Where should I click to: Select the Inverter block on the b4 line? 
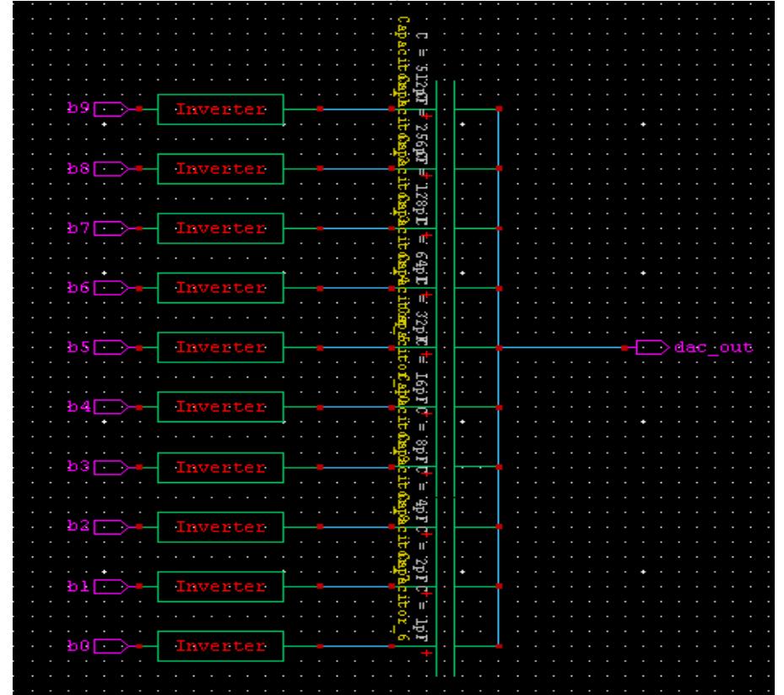click(x=220, y=407)
